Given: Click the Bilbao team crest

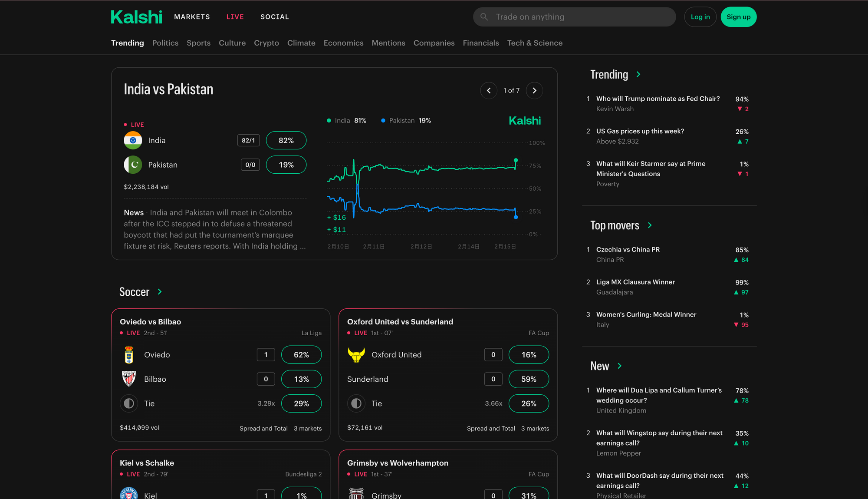Looking at the screenshot, I should 129,379.
